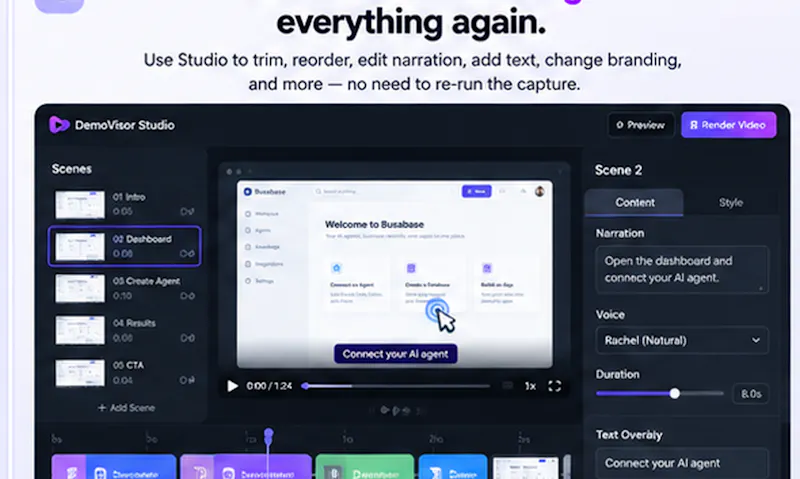Screen dimensions: 800x479
Task: Change playback speed via 1x
Action: pyautogui.click(x=530, y=386)
